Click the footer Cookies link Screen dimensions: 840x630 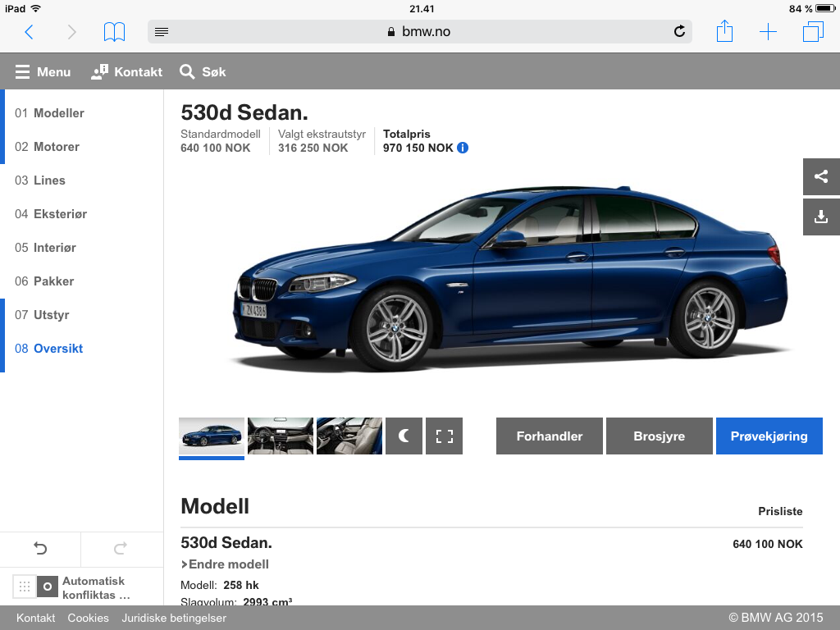[88, 618]
